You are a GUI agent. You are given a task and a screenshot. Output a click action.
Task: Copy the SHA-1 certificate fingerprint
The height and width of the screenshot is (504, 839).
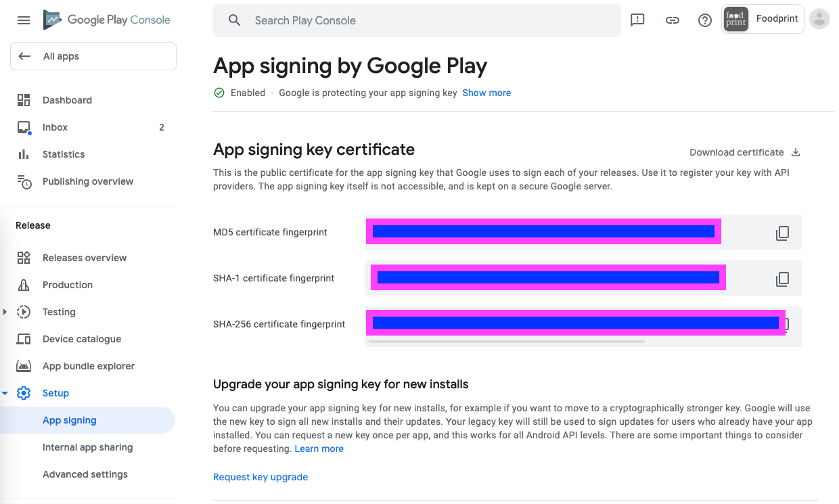coord(782,279)
